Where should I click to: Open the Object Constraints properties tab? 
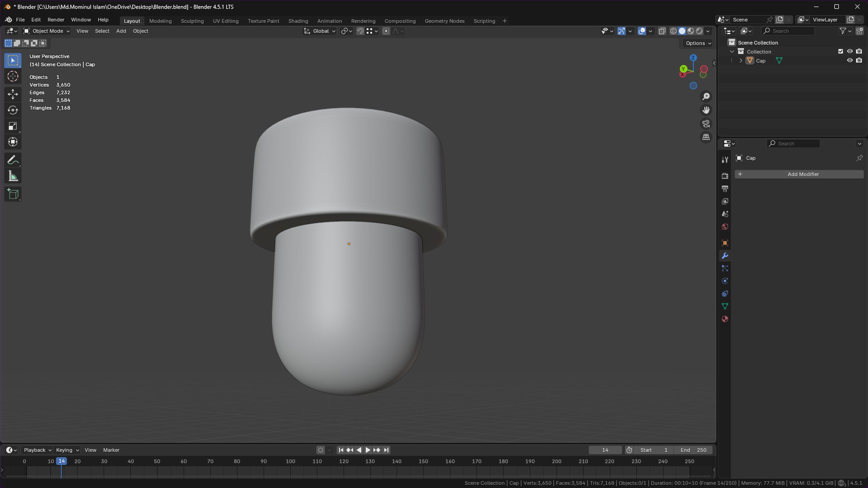tap(725, 294)
